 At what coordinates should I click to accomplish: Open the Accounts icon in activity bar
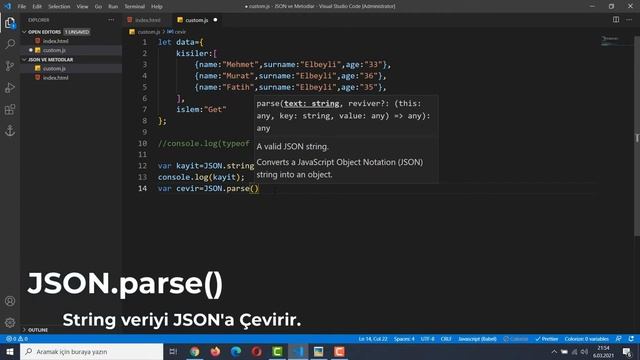click(x=10, y=301)
